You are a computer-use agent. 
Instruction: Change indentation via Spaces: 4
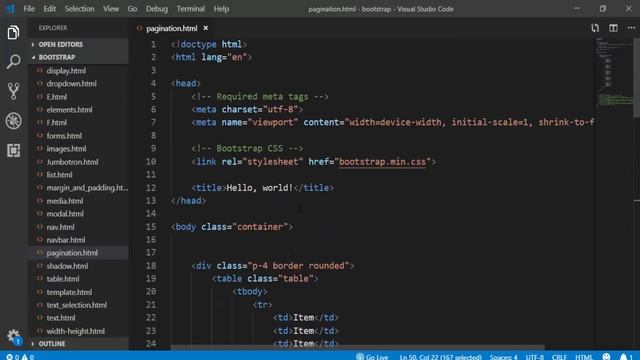point(503,357)
